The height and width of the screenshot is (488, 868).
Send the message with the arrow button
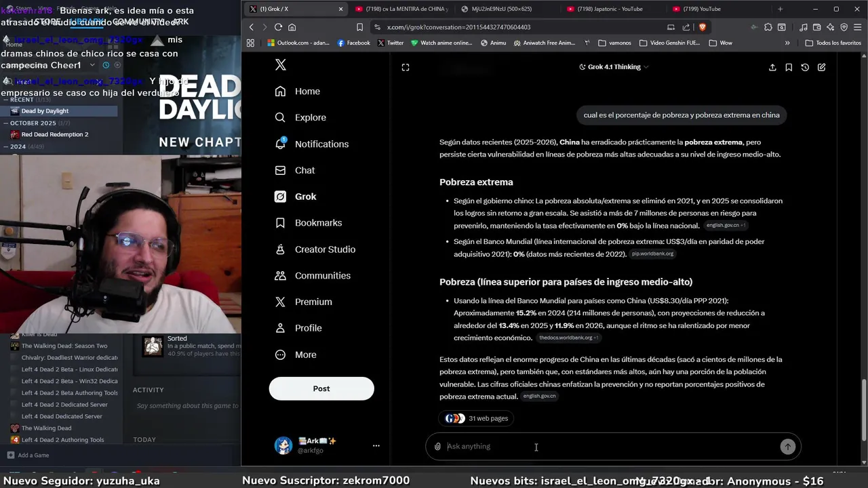[x=787, y=447]
